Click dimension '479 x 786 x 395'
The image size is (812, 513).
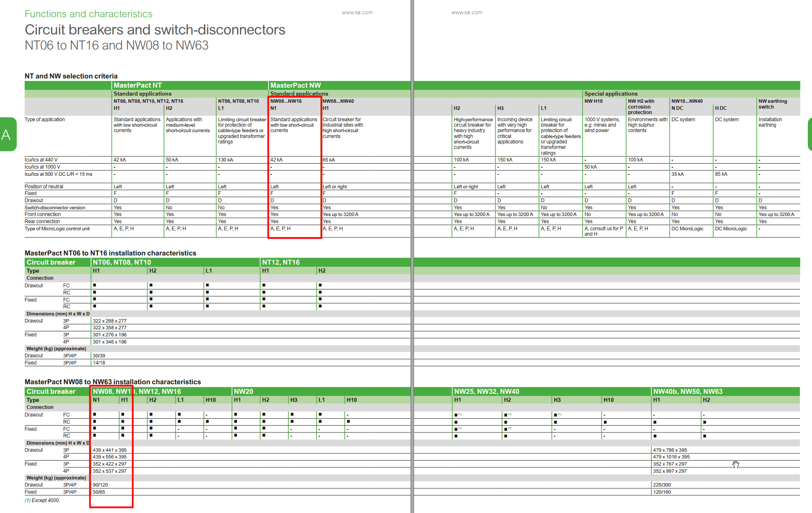tap(670, 450)
